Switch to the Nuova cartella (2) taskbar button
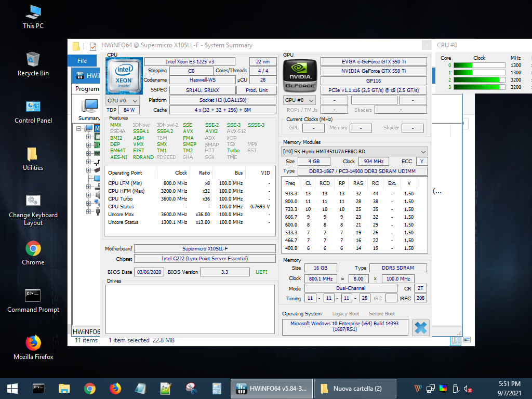The image size is (532, 399). point(355,389)
